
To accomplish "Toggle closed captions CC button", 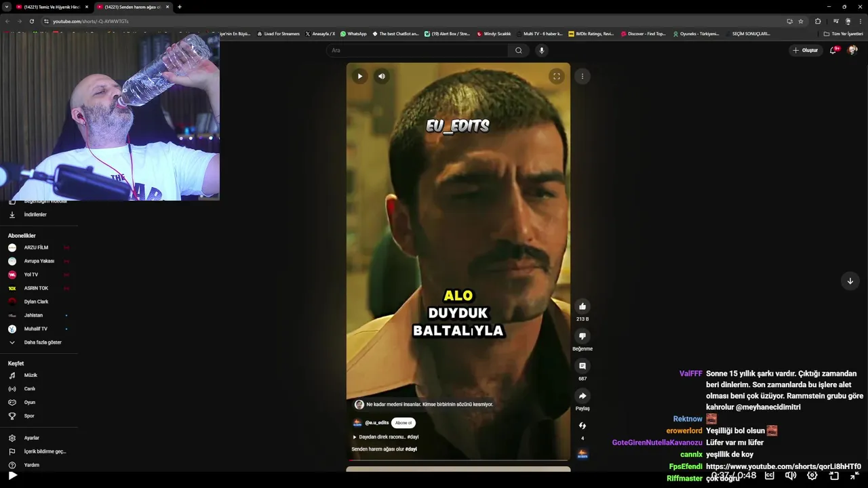I will [x=770, y=476].
